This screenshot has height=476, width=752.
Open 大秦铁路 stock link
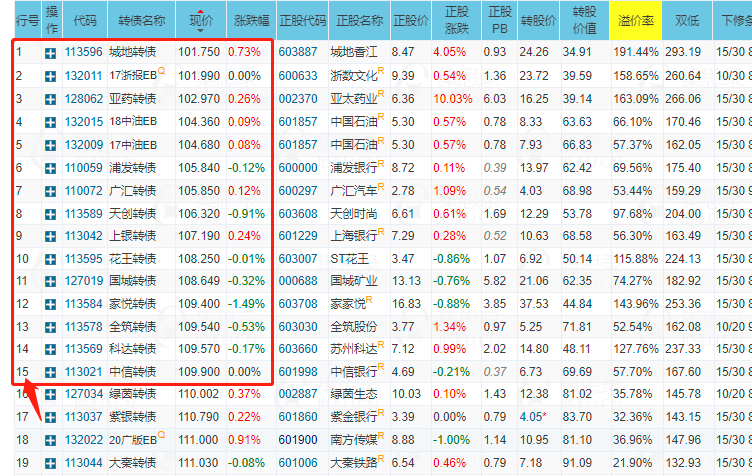coord(354,463)
